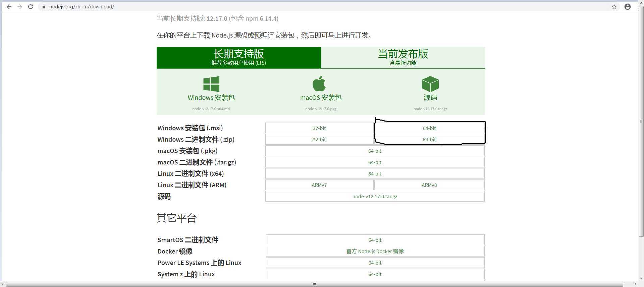Click the node-v12.17.0.tar.gz text under the cube

pos(430,109)
